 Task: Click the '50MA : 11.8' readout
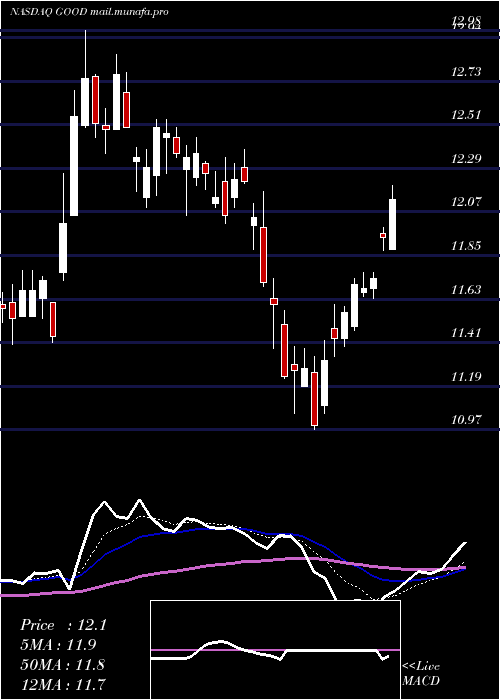tap(62, 665)
